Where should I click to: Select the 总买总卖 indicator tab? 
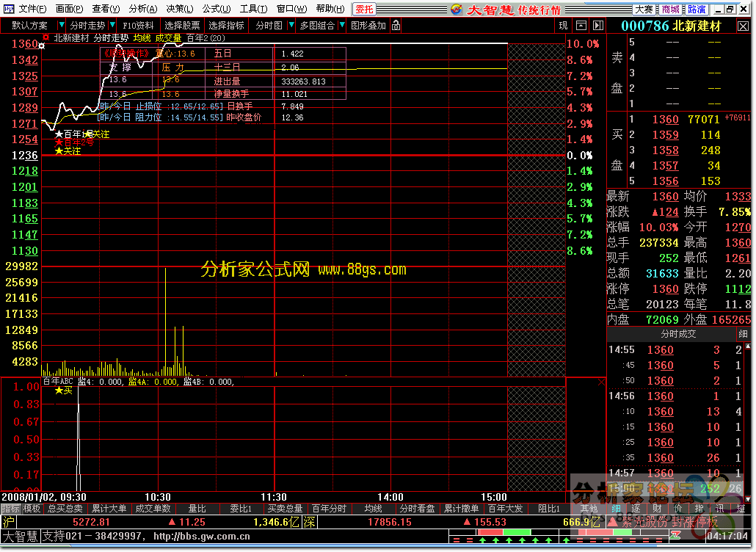coord(65,509)
